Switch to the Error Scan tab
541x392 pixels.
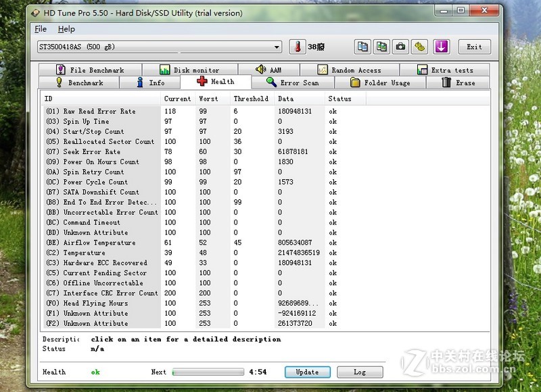point(293,83)
